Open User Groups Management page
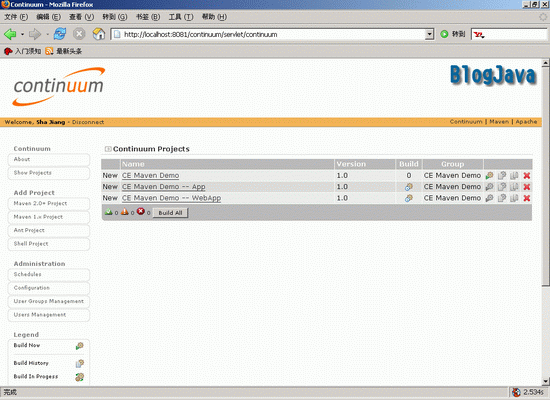This screenshot has width=550, height=400. click(49, 301)
